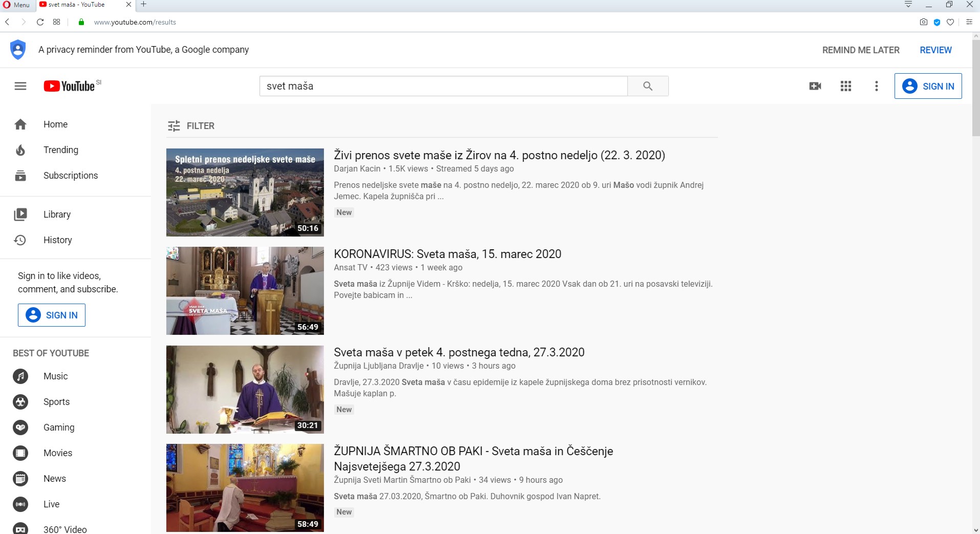Click the YouTube logo
This screenshot has width=980, height=534.
70,86
